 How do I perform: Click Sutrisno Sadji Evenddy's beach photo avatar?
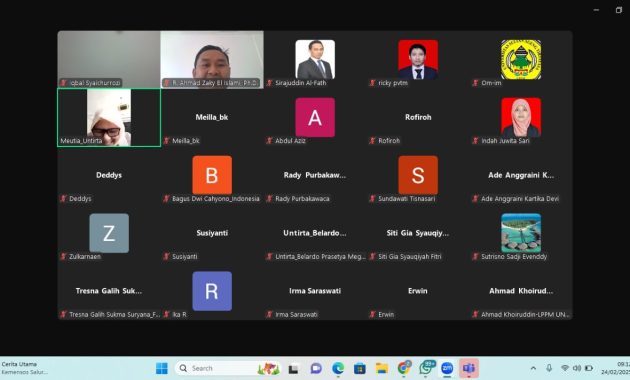[521, 233]
